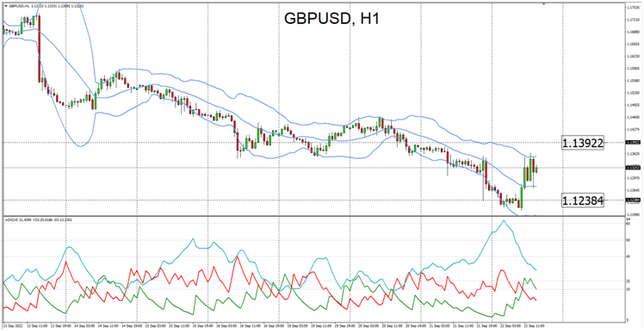Image resolution: width=644 pixels, height=331 pixels.
Task: Click the 1.12970 level on price scale
Action: [633, 178]
